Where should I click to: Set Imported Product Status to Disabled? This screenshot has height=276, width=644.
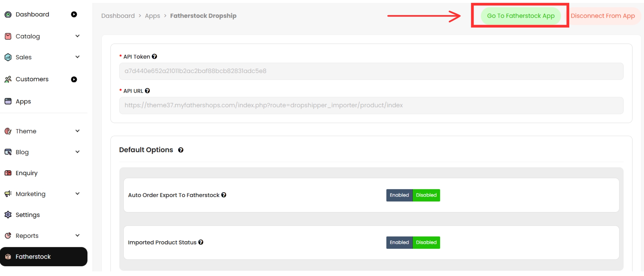(x=426, y=243)
